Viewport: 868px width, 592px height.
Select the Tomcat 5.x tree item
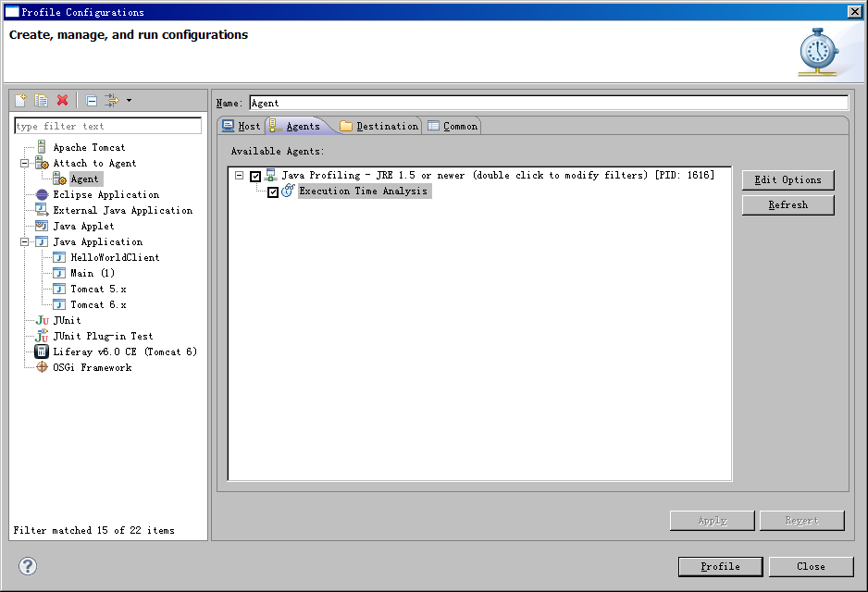[x=98, y=289]
